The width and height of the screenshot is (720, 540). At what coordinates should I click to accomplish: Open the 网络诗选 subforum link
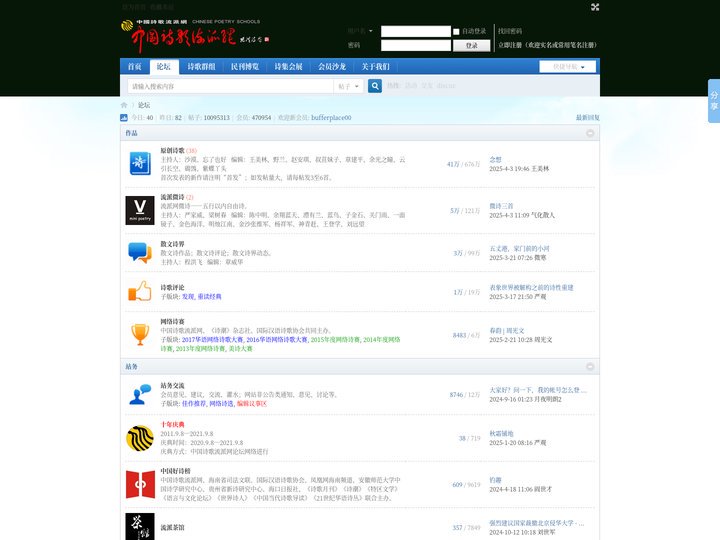[221, 404]
